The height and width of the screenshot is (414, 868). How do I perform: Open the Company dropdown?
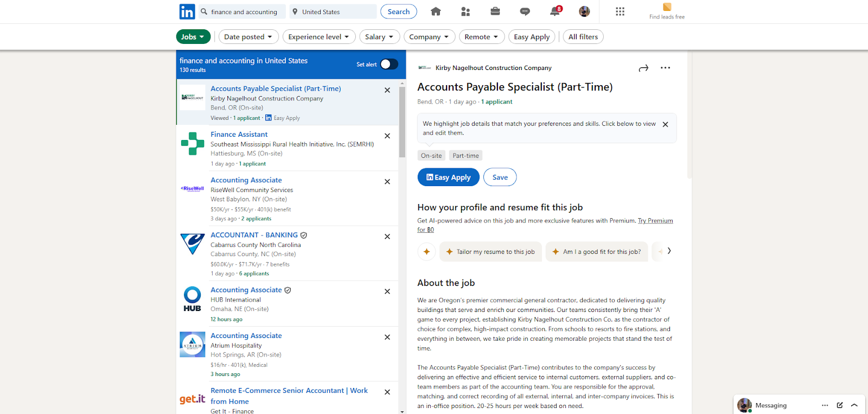click(x=430, y=37)
